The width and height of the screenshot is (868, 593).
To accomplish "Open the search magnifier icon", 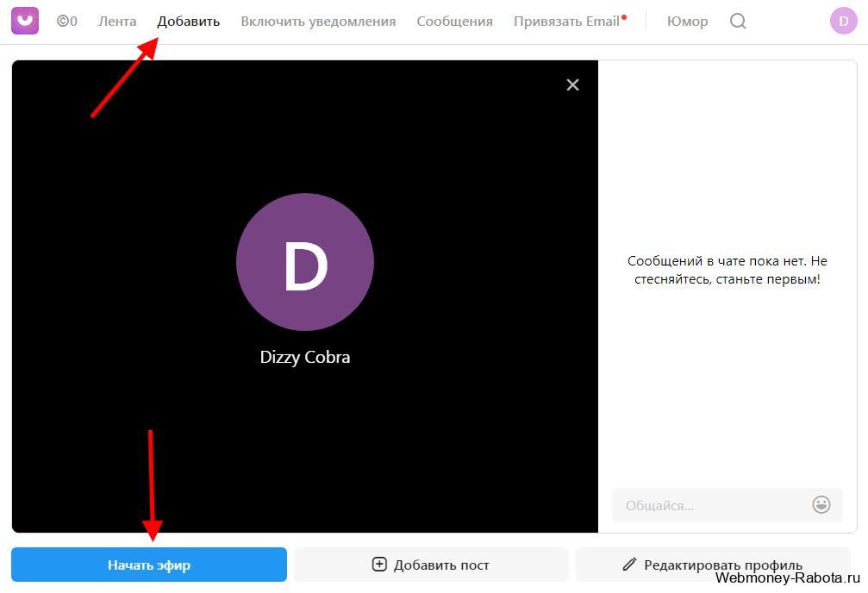I will point(738,21).
